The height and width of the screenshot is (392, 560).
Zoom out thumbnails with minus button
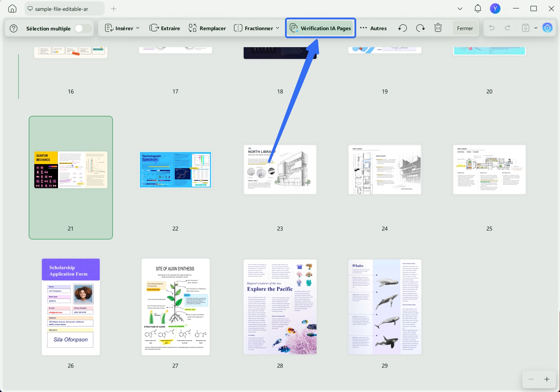[x=531, y=379]
